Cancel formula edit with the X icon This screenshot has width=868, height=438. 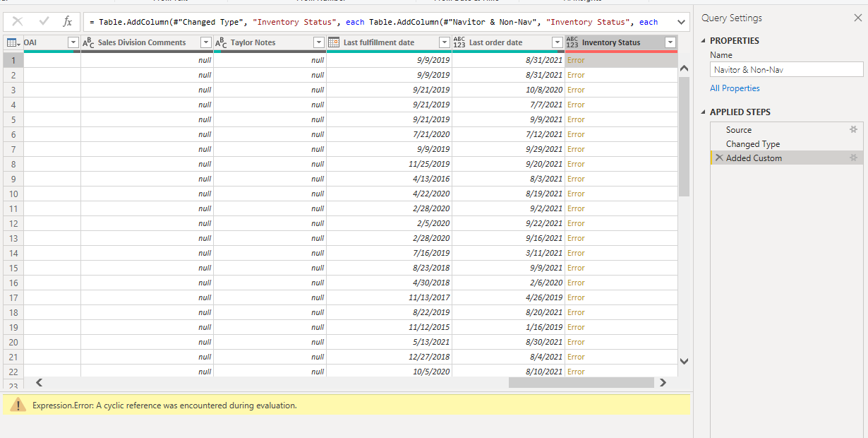click(18, 22)
